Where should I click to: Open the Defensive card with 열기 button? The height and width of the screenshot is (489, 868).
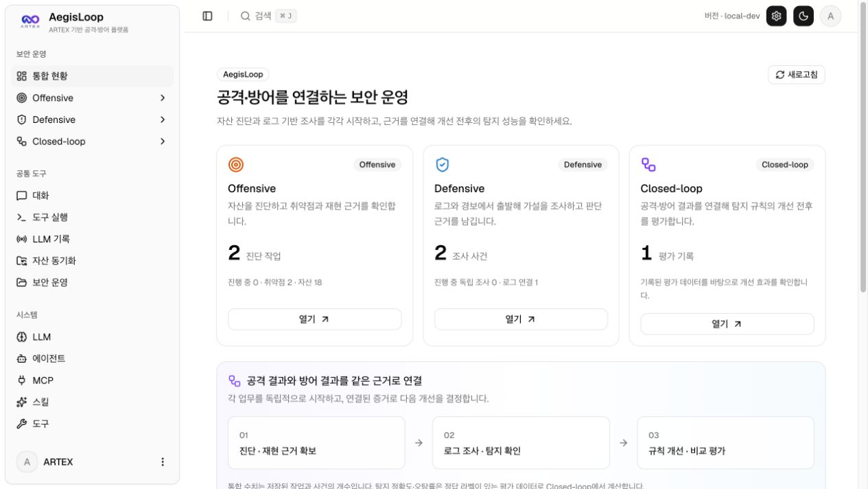tap(521, 319)
